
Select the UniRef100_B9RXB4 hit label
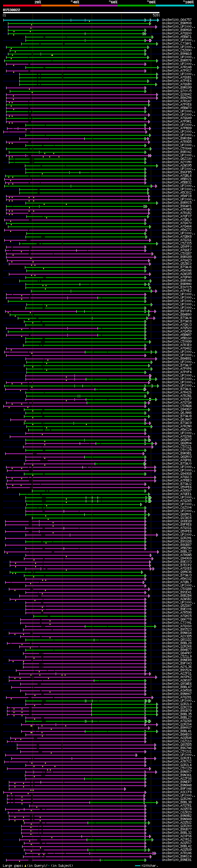[176, 139]
